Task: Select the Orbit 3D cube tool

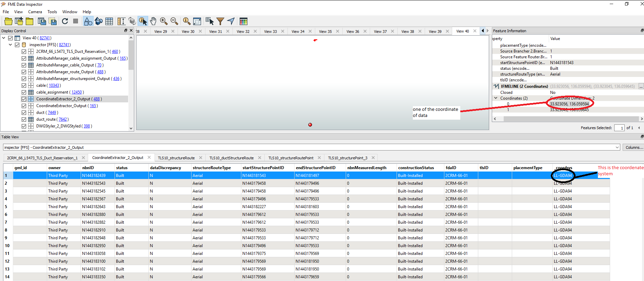Action: pyautogui.click(x=132, y=21)
